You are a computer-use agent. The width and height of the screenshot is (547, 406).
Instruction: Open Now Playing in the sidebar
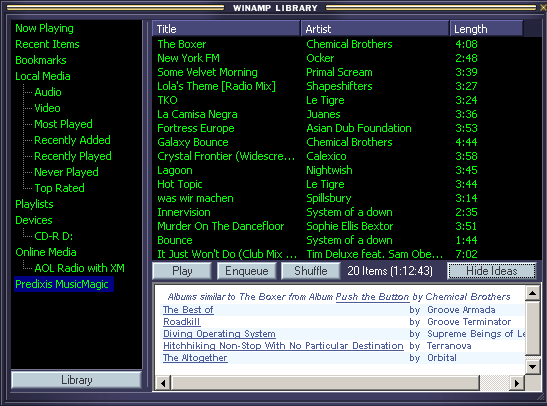coord(44,28)
